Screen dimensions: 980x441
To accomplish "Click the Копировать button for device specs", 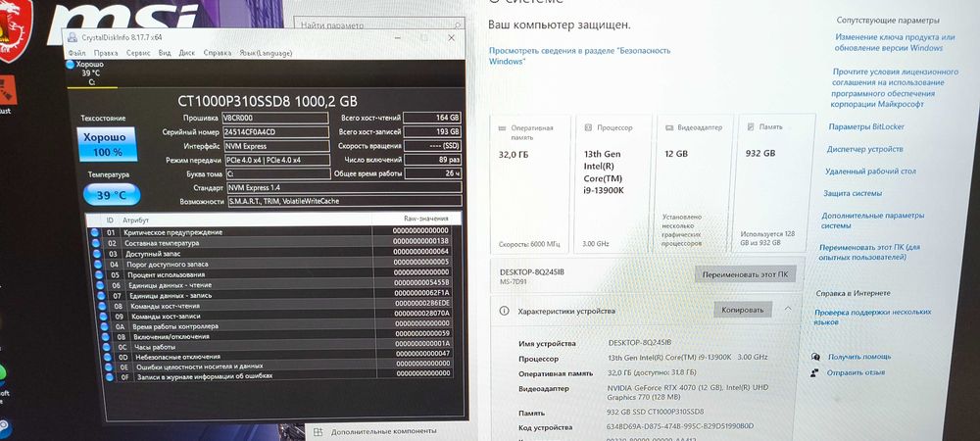I will tap(743, 310).
